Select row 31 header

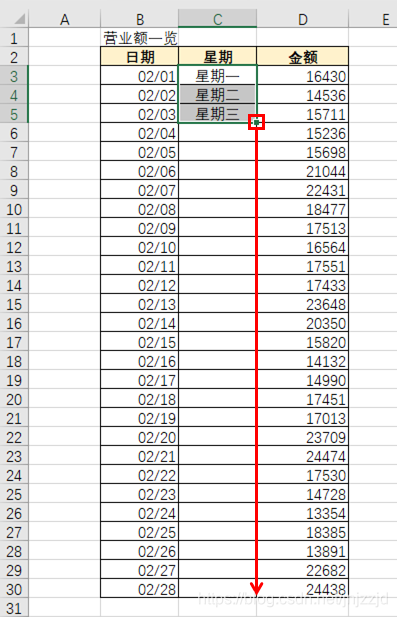[x=14, y=608]
